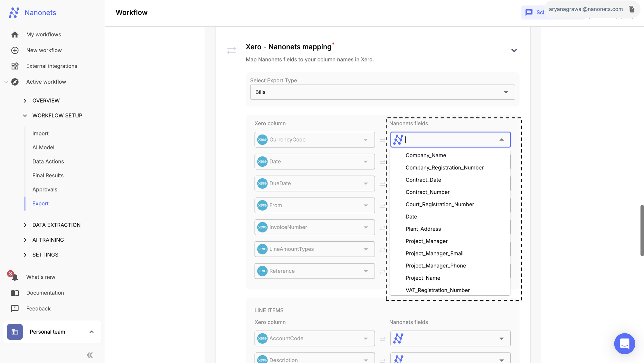This screenshot has height=363, width=644.
Task: Go to Final Results page
Action: [48, 175]
